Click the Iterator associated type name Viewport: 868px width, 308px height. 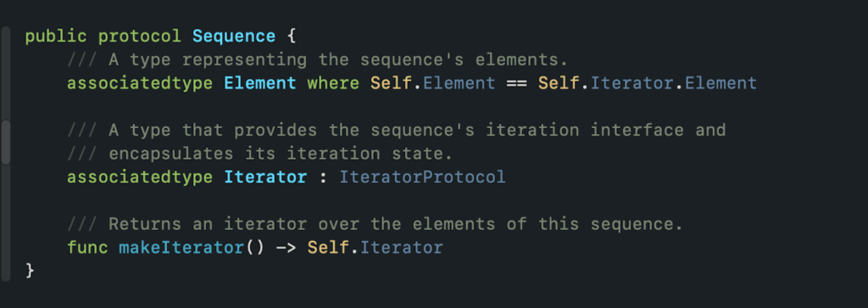[x=265, y=177]
